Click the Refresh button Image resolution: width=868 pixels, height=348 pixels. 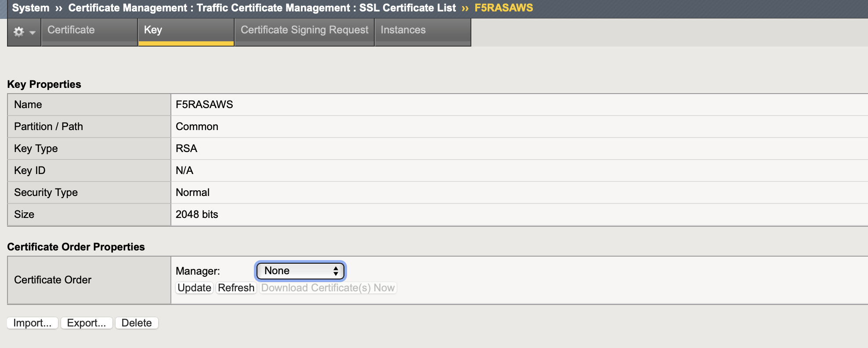pos(236,288)
